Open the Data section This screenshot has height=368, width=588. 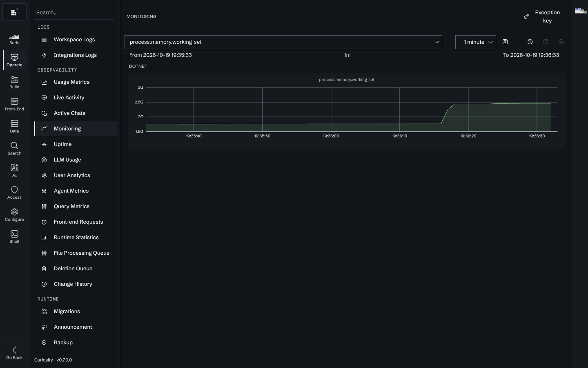pos(14,127)
